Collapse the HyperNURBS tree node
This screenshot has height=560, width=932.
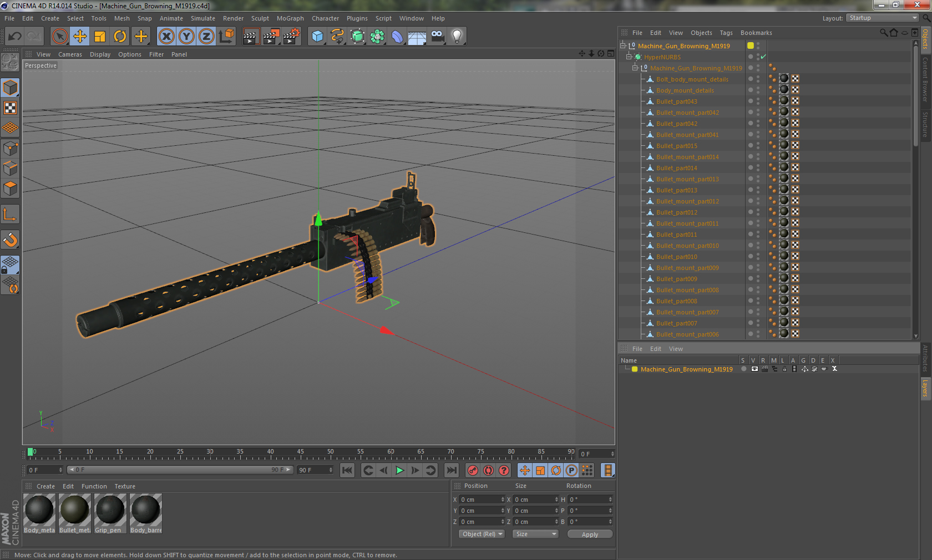click(x=629, y=57)
